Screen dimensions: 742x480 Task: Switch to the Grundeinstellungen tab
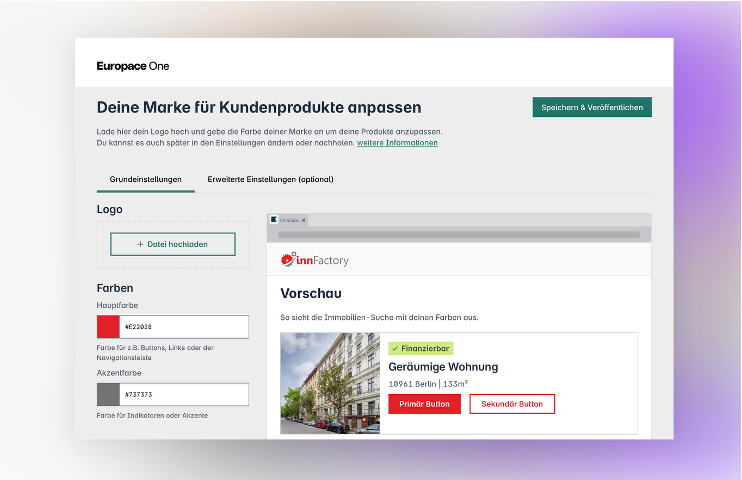145,180
